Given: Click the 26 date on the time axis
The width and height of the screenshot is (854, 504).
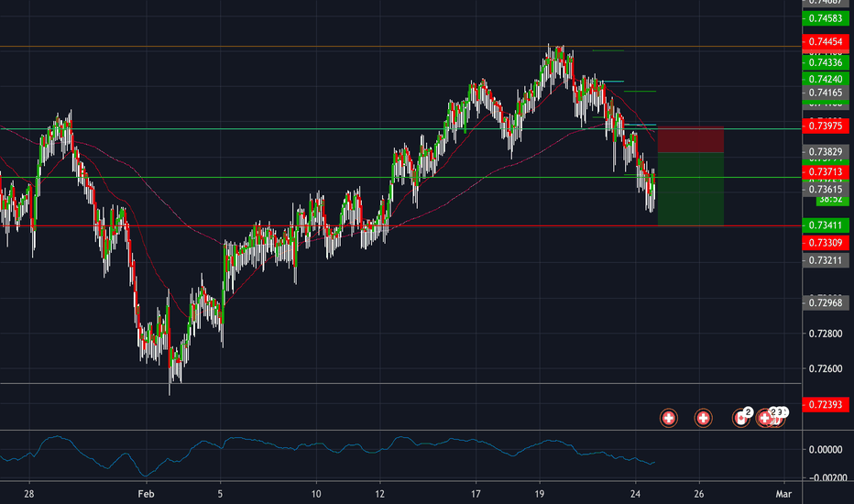Looking at the screenshot, I should point(699,494).
